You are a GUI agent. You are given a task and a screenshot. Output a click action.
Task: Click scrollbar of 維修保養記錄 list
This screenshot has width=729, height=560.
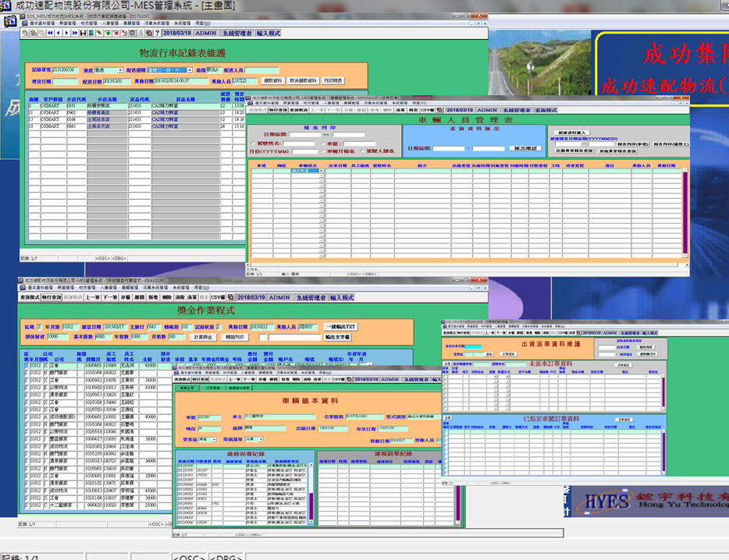point(311,494)
